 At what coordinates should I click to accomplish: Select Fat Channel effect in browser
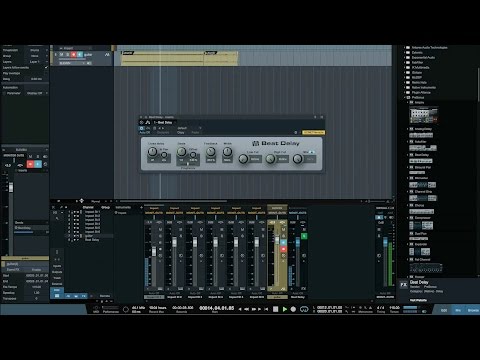422,259
